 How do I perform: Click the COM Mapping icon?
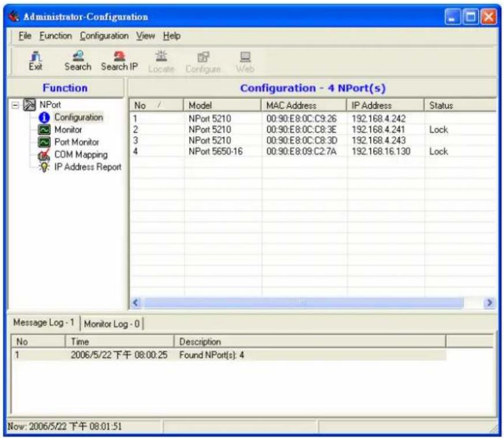[44, 155]
